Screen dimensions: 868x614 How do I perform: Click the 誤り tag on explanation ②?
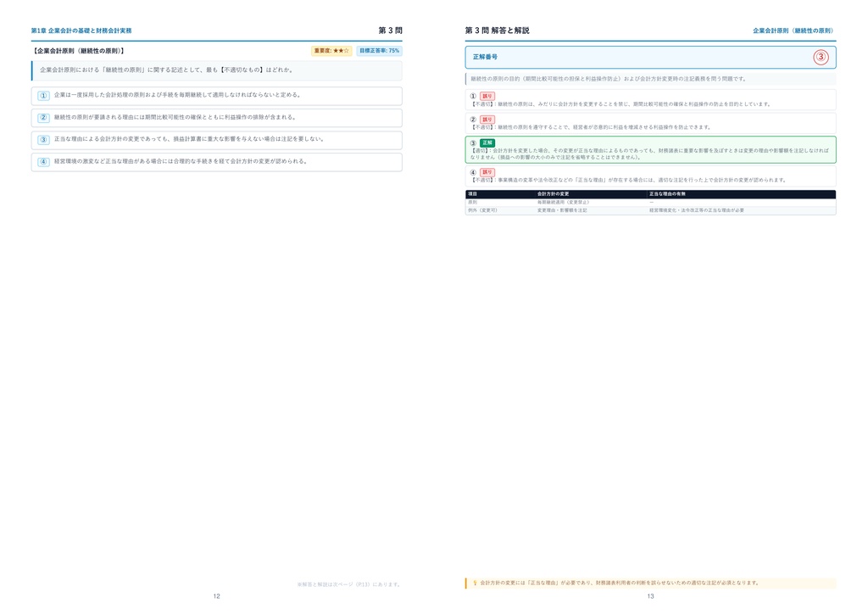pos(487,120)
